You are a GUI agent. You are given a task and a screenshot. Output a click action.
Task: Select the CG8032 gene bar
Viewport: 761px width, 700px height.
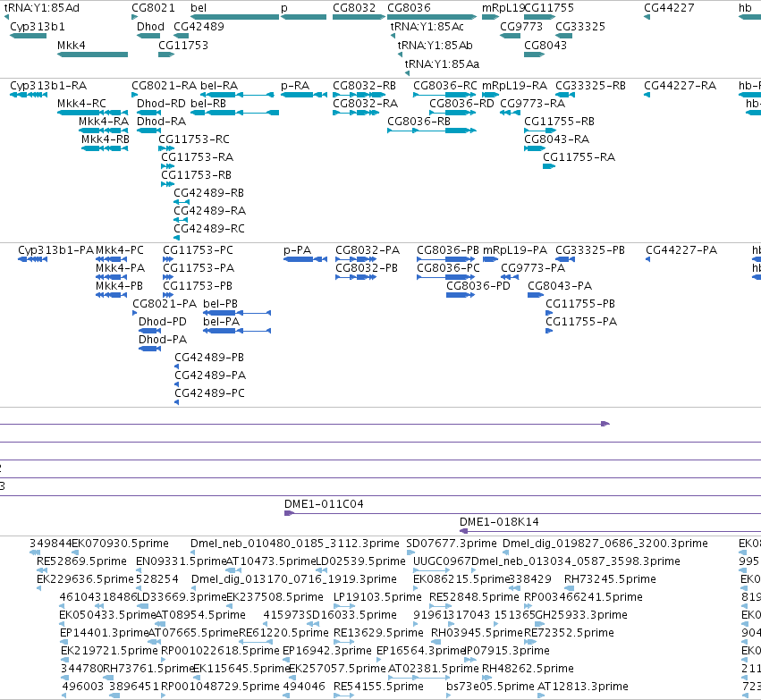(x=359, y=17)
